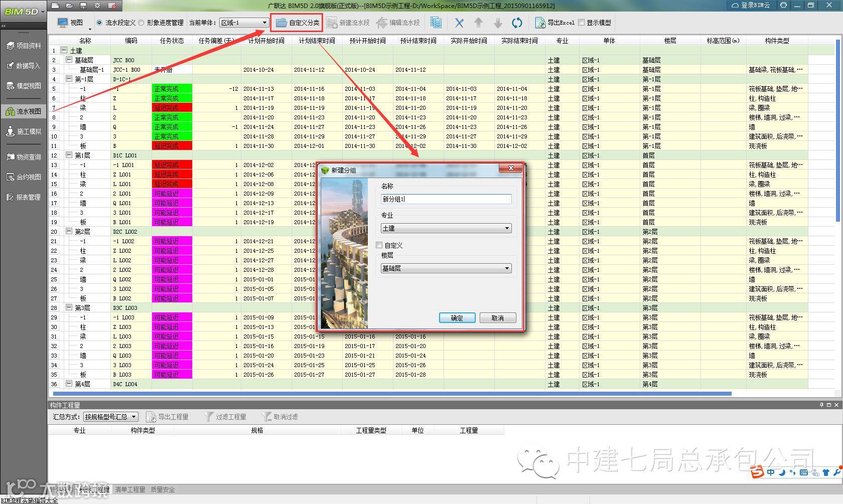Toggle 自定义 checkbox in 新建分组 dialog
The width and height of the screenshot is (843, 504).
point(379,245)
